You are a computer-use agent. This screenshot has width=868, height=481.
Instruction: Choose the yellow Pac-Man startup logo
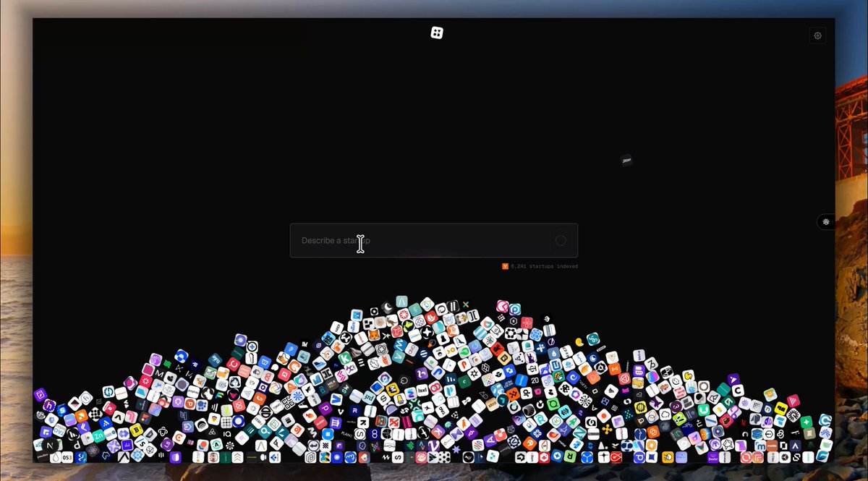(579, 342)
